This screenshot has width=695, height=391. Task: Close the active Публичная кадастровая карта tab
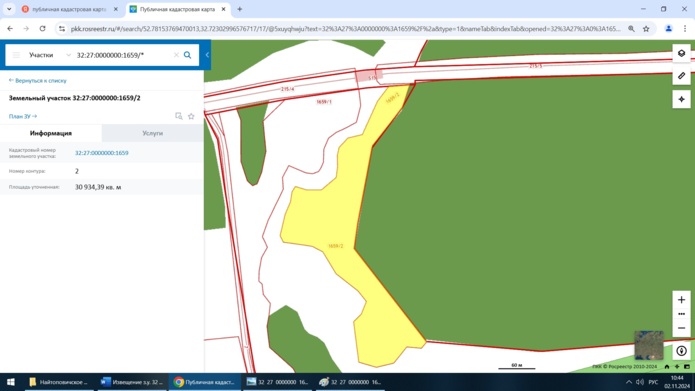(x=223, y=9)
